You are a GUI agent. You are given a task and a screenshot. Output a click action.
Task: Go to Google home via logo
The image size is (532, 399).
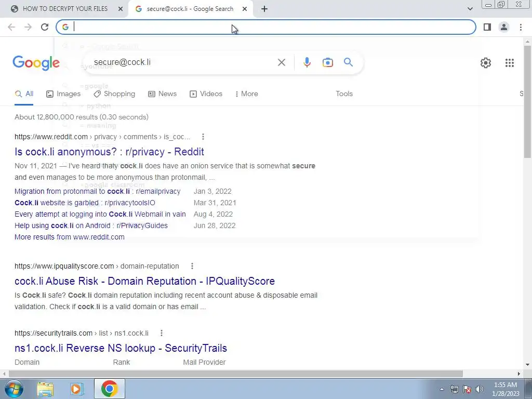tap(36, 63)
